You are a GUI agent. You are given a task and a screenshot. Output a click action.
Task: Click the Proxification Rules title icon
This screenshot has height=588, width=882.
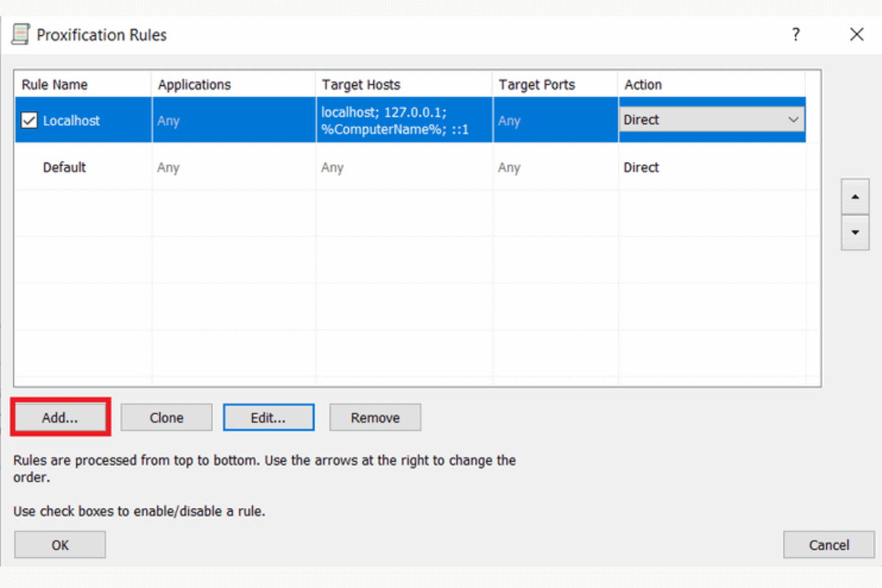[21, 35]
